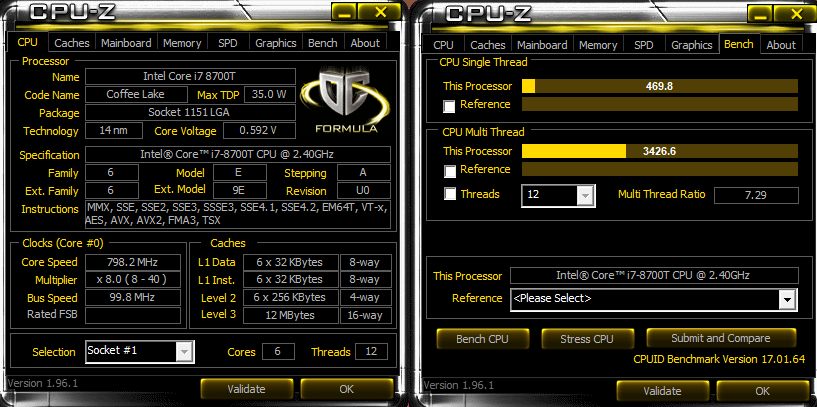Open About tab in right window
The image size is (817, 407).
pos(781,45)
